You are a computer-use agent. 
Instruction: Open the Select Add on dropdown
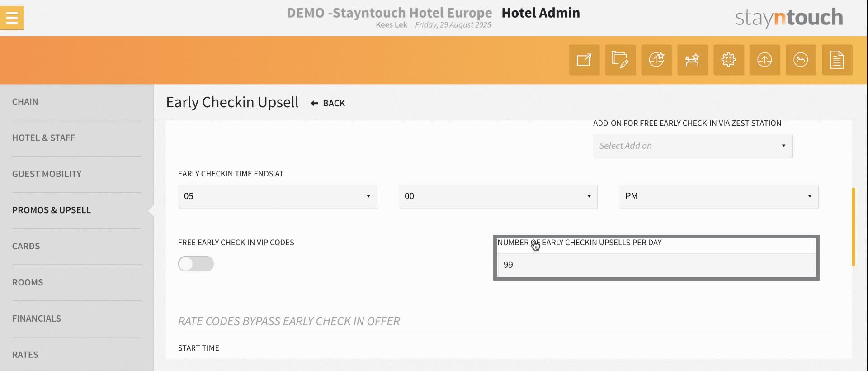(x=693, y=146)
